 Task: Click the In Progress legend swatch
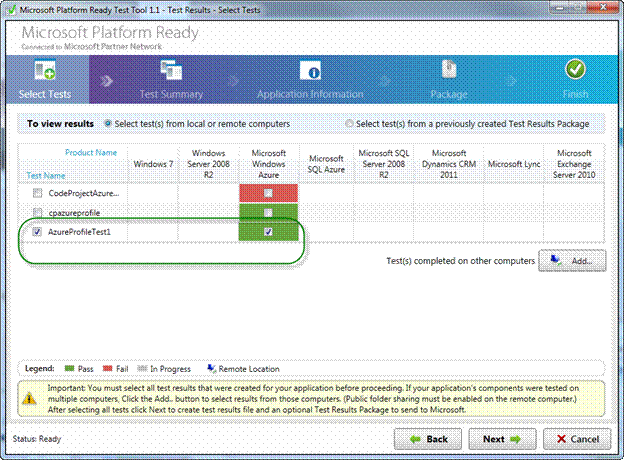click(142, 368)
